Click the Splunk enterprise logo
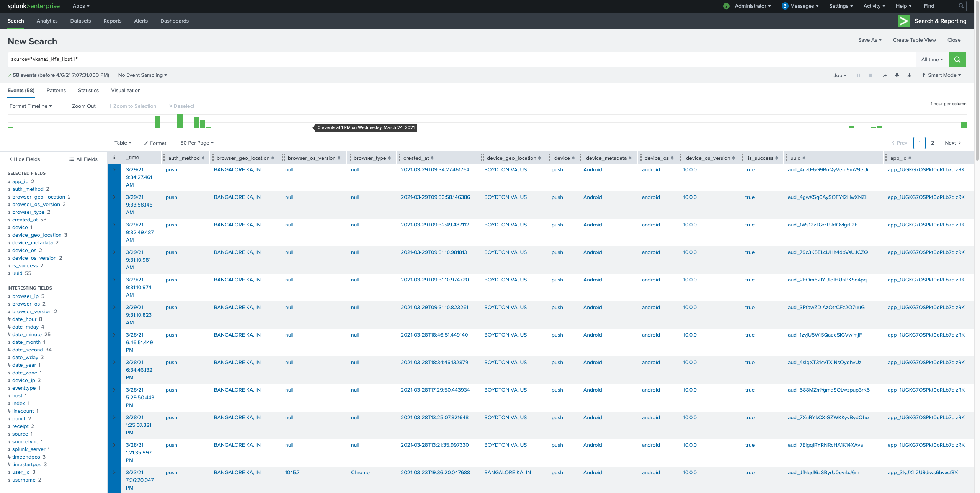 tap(34, 6)
